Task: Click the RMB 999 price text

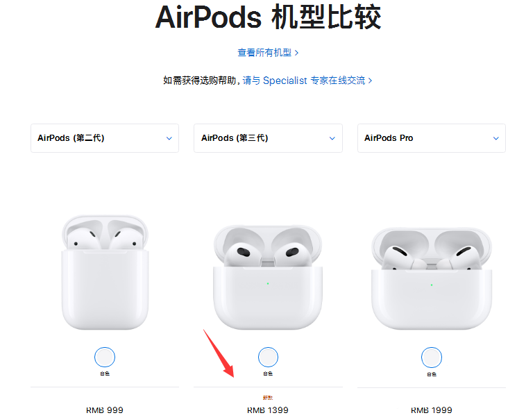Action: pos(105,410)
